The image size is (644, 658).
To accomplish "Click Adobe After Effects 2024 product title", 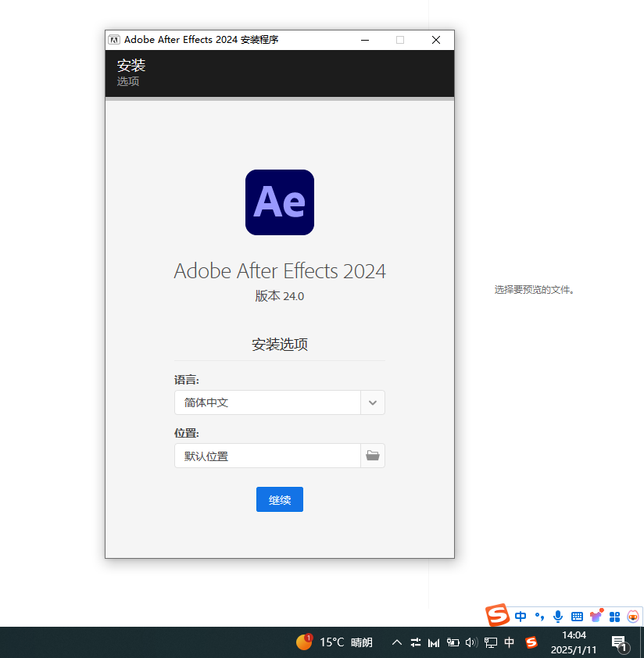I will click(280, 271).
